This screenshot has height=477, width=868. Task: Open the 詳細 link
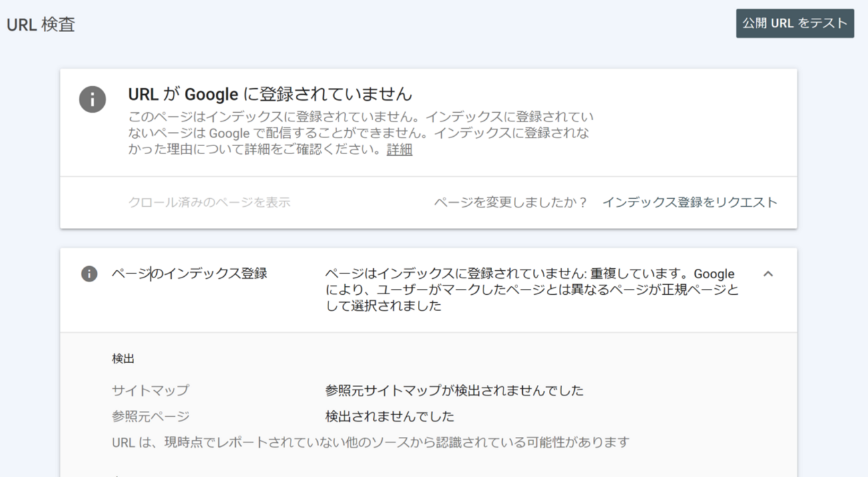(399, 149)
